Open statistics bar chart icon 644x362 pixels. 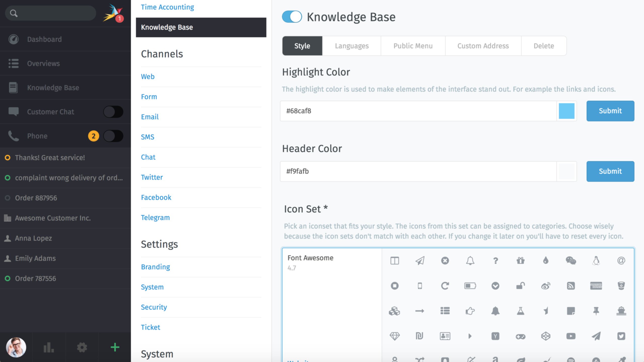[49, 347]
